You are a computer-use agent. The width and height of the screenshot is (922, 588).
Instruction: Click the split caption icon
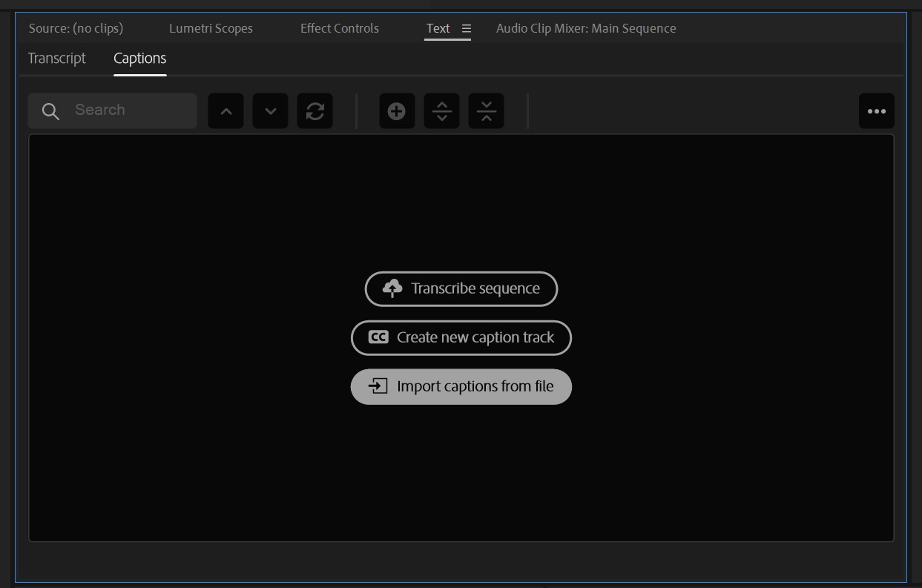[x=441, y=110]
